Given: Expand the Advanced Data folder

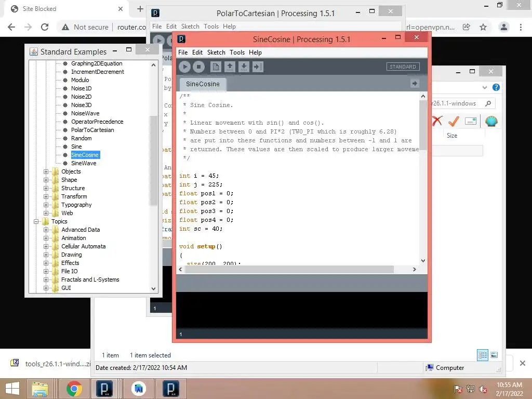Looking at the screenshot, I should (x=46, y=230).
